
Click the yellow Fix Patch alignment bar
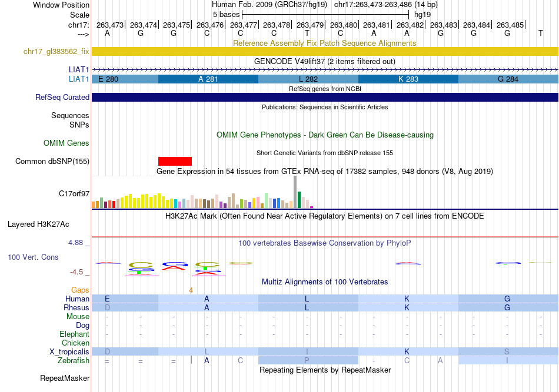point(325,52)
